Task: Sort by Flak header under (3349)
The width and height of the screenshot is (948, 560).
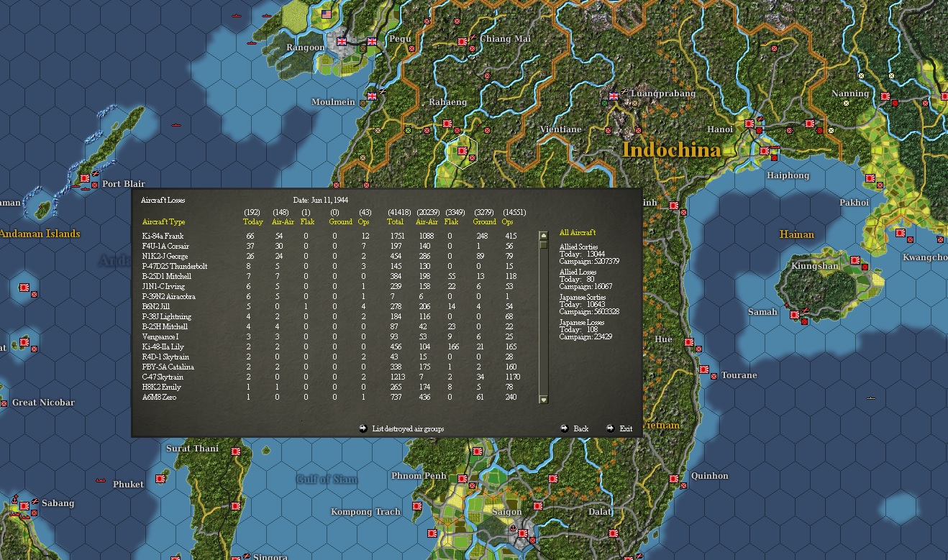Action: coord(452,222)
